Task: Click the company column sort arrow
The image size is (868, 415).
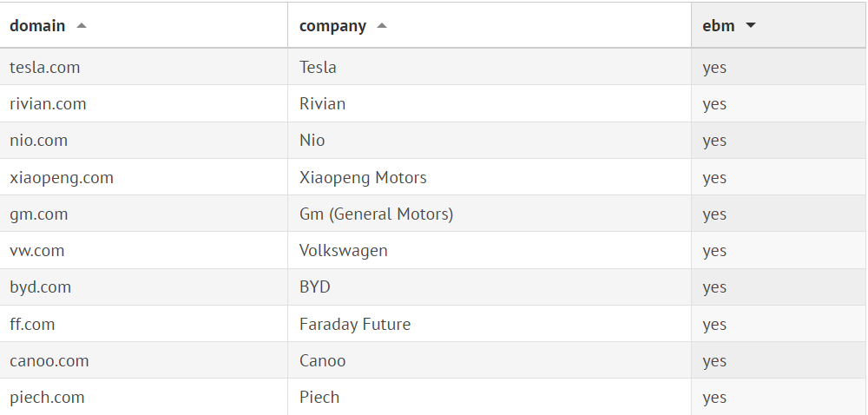Action: pos(382,26)
